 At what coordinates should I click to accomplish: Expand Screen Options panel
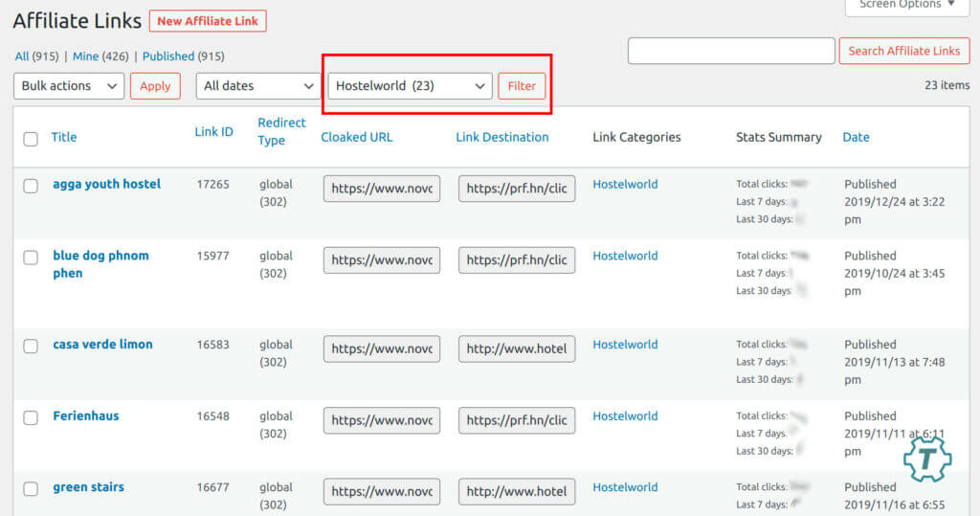pos(907,5)
